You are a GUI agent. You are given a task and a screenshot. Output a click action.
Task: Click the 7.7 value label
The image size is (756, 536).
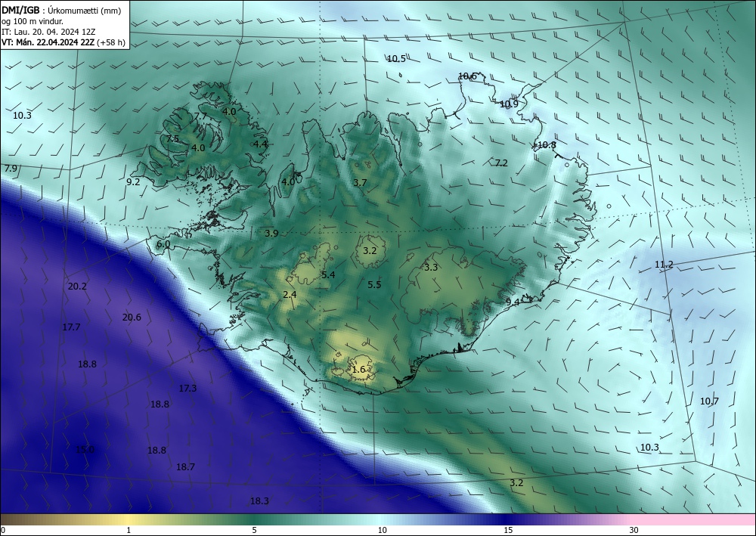(200, 116)
